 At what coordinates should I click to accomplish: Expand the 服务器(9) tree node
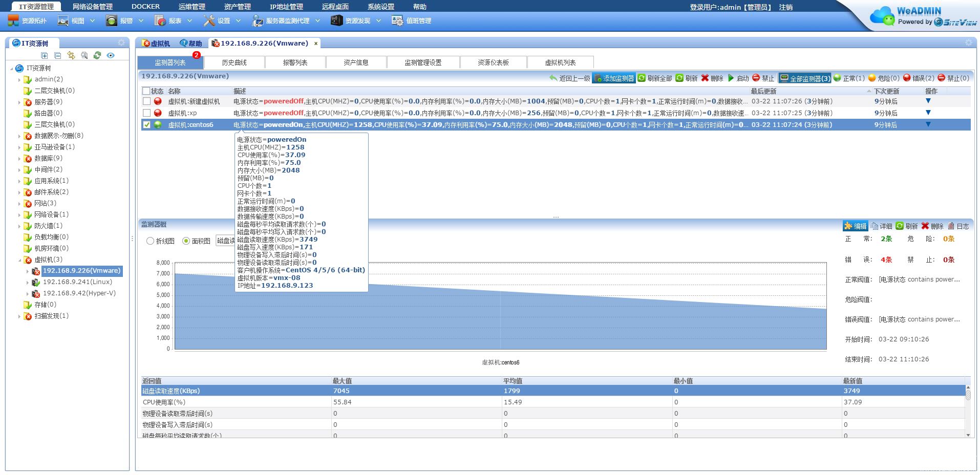click(x=19, y=102)
